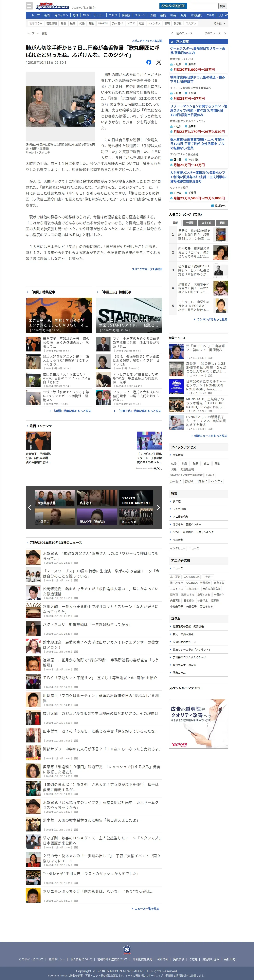The height and width of the screenshot is (980, 254).
Task: Open the マンガ道場 feature item
Action: tap(179, 509)
